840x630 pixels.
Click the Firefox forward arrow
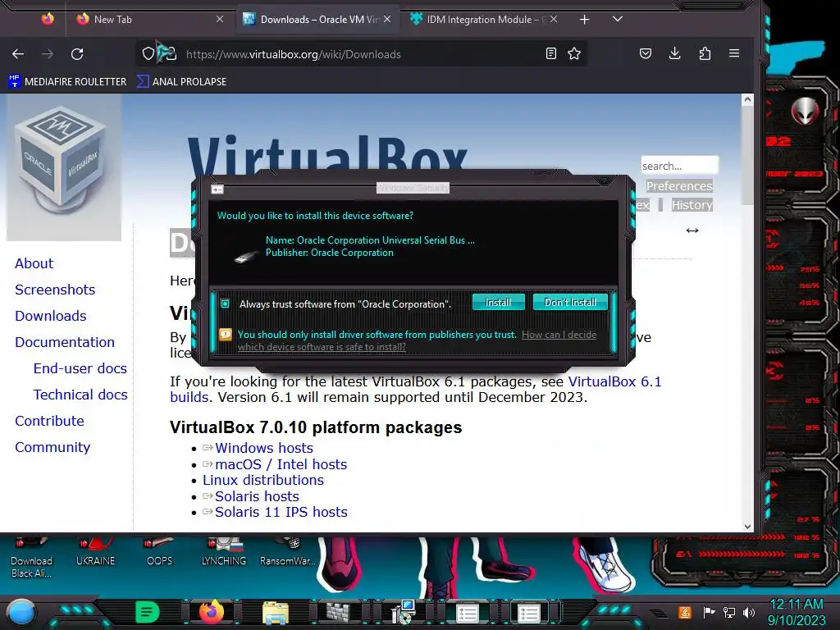[48, 53]
